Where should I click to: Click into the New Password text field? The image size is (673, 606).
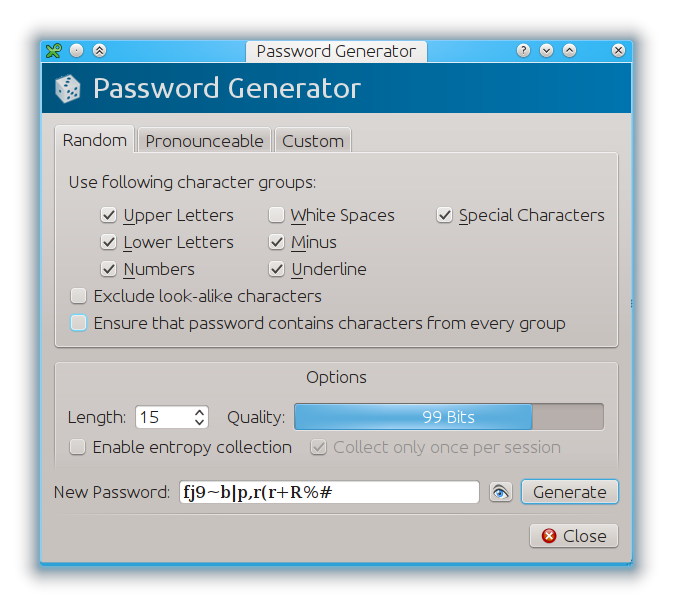pyautogui.click(x=329, y=492)
